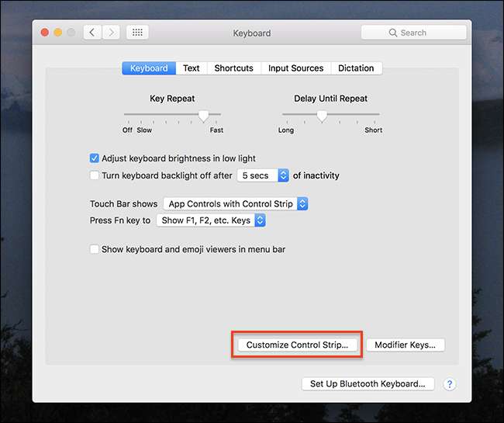
Task: Close the Keyboard preferences window
Action: 44,33
